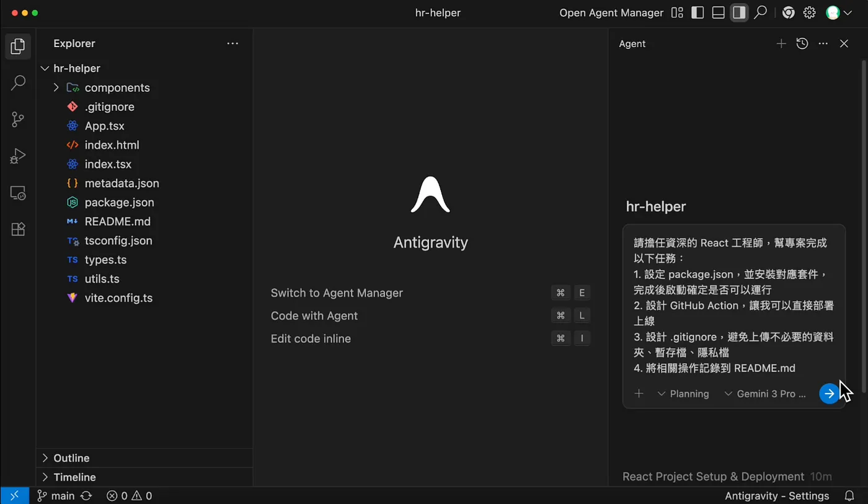
Task: Open the Remote Explorer view
Action: pos(18,193)
